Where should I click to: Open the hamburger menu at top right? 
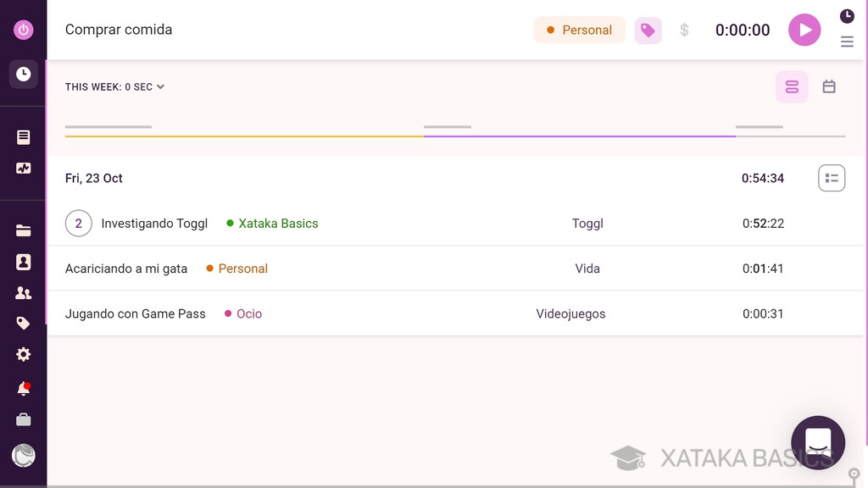click(x=847, y=41)
